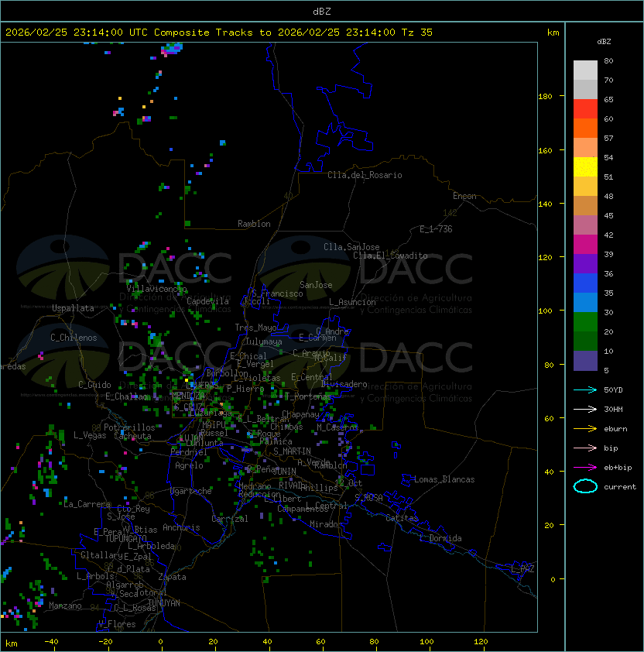Pick the green 30 dBZ color swatch
Image resolution: width=644 pixels, height=652 pixels.
[x=585, y=322]
